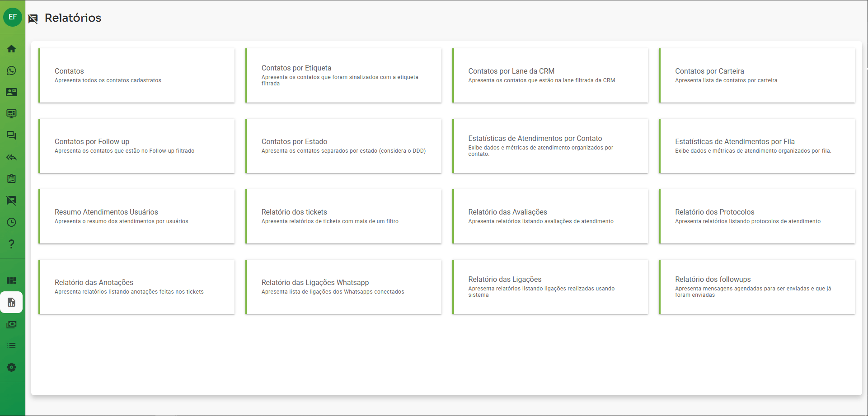
Task: Open the Relatório dos tickets card
Action: (x=343, y=216)
